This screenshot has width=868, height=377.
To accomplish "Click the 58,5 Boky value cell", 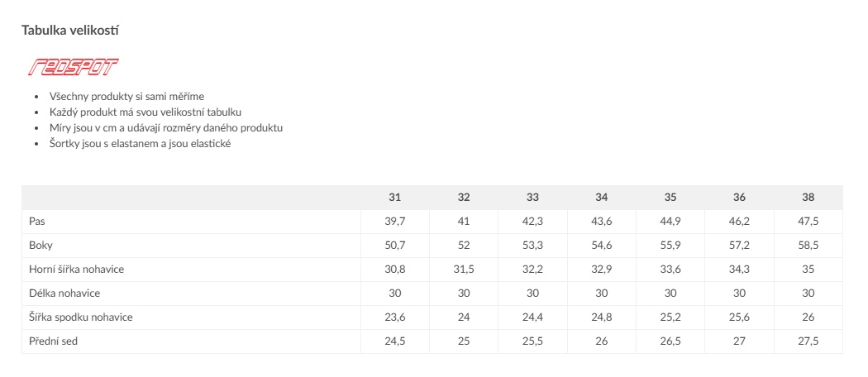I will (808, 246).
